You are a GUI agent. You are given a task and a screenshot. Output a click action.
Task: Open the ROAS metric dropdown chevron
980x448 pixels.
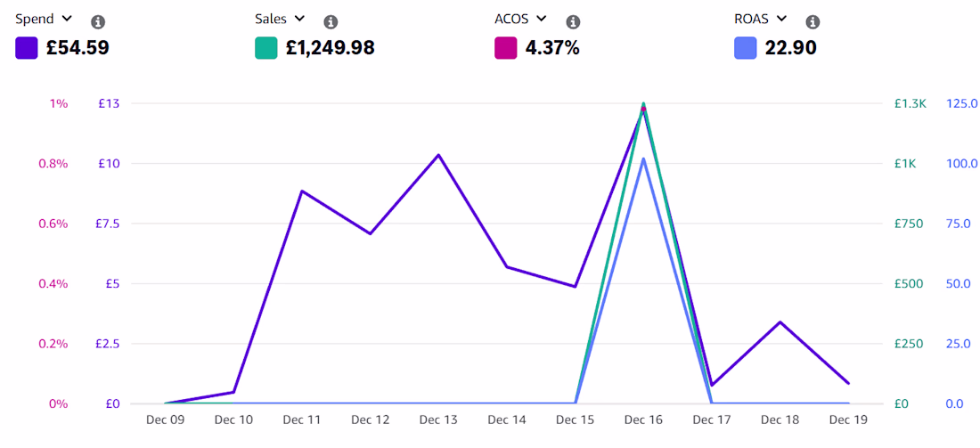click(x=781, y=19)
